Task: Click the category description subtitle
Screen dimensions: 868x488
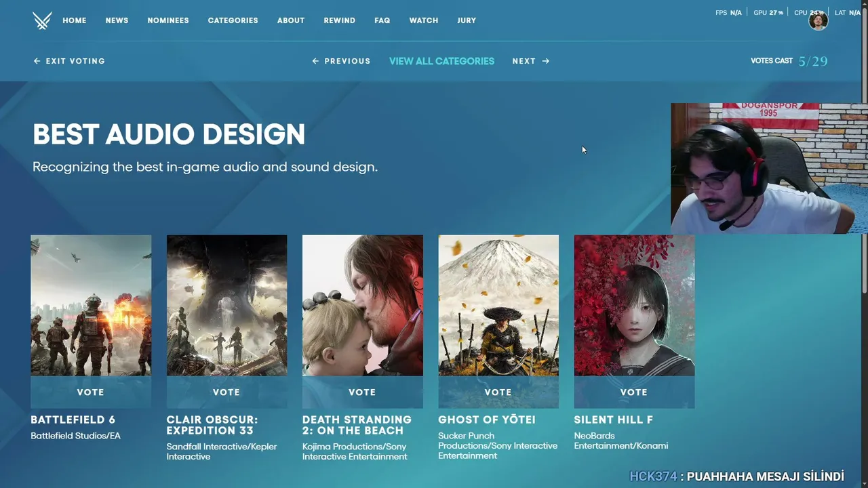Action: pos(205,167)
